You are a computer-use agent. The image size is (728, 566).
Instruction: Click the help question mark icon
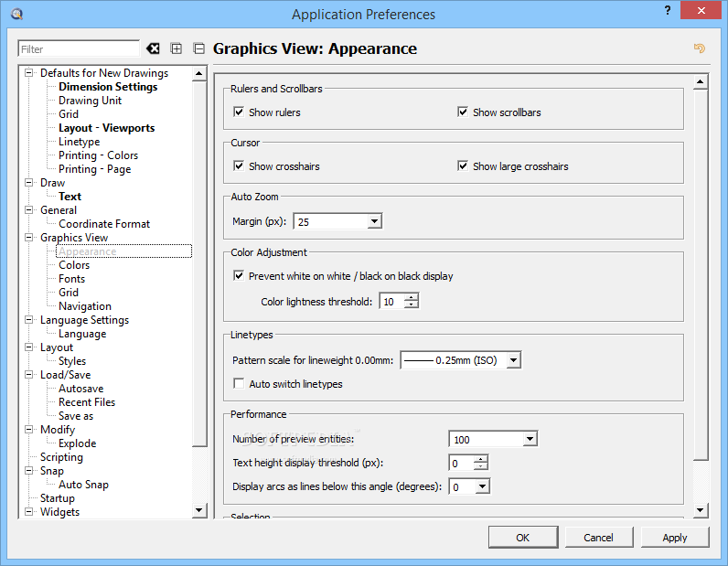click(x=667, y=10)
